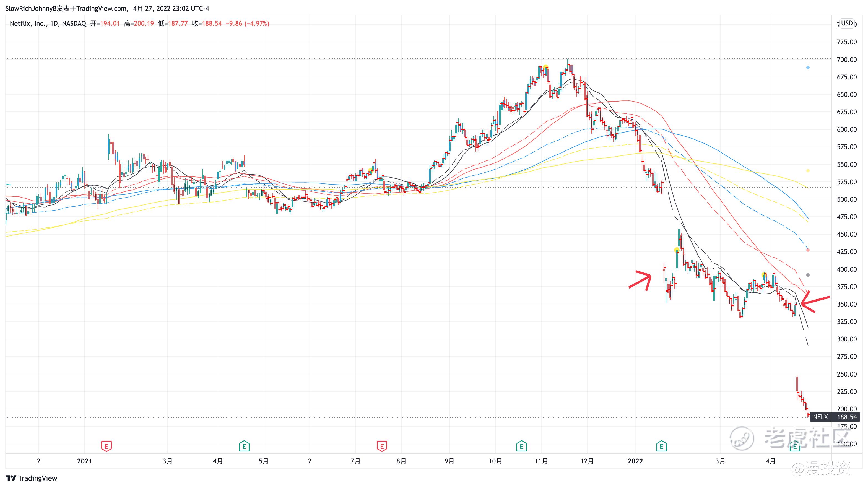Screen dimensions: 868x488
Task: Click the yellow indicator dot near 540 level
Action: [x=808, y=171]
